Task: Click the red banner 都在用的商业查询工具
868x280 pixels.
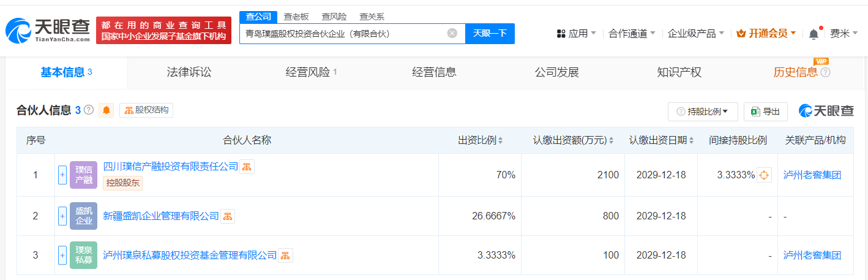Action: [x=163, y=30]
